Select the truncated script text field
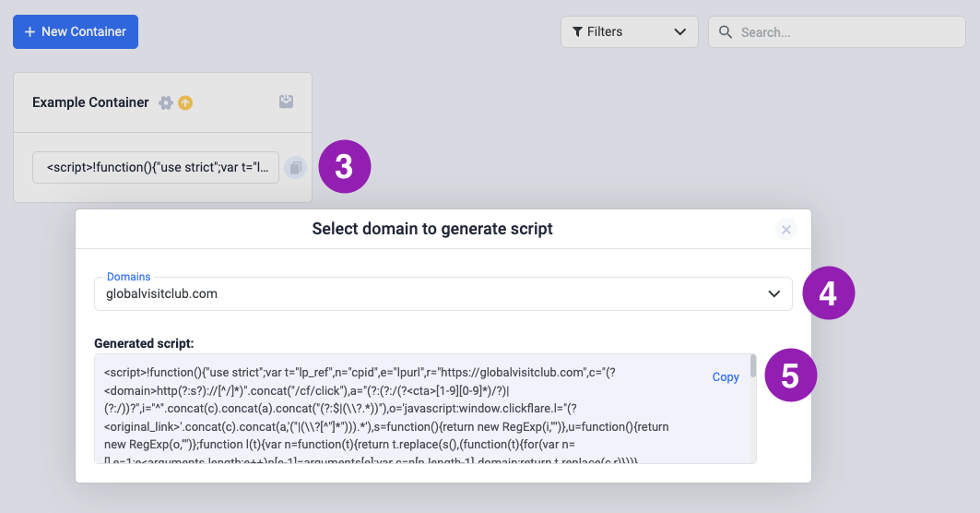 (x=156, y=168)
